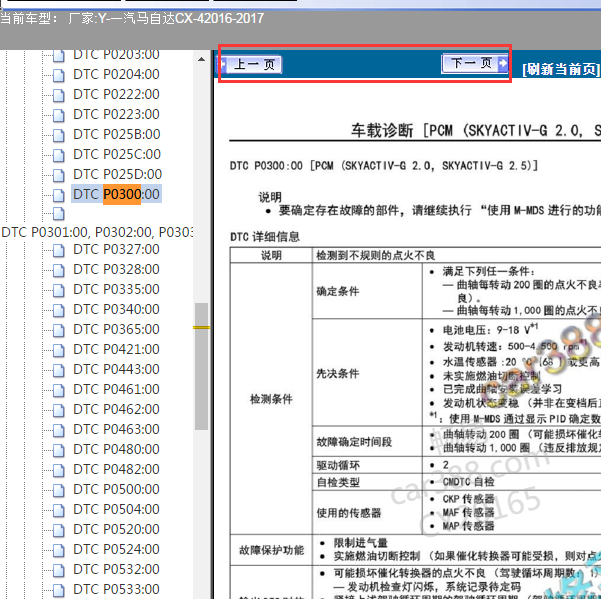
Task: Click document icon beside DTC P0340:00
Action: click(59, 310)
